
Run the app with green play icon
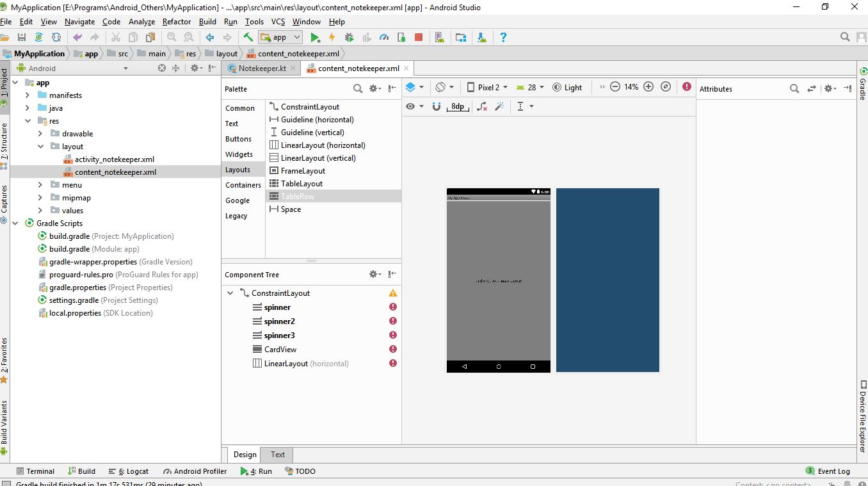click(315, 37)
